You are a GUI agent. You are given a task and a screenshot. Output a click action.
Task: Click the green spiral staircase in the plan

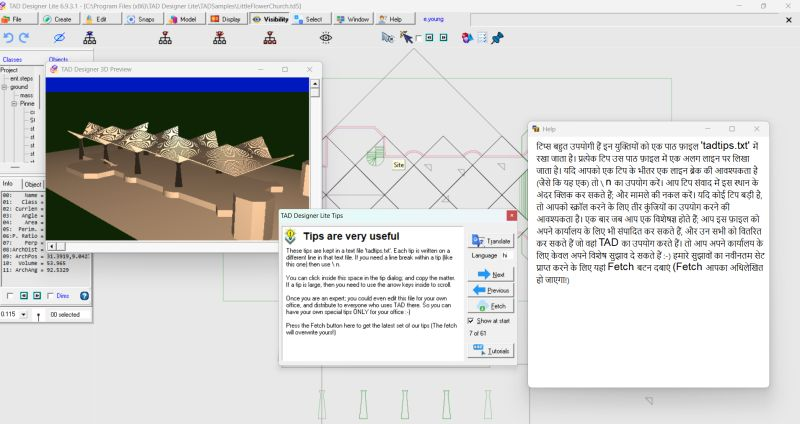click(376, 155)
